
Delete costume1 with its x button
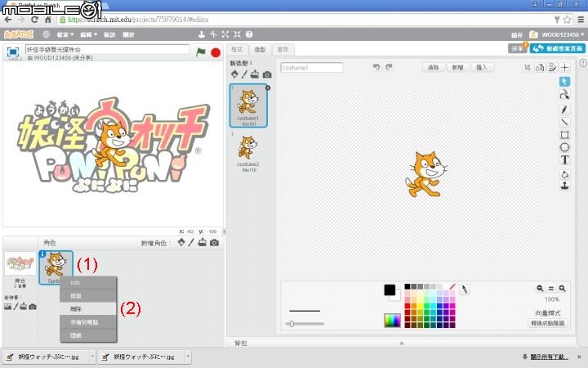coord(268,88)
